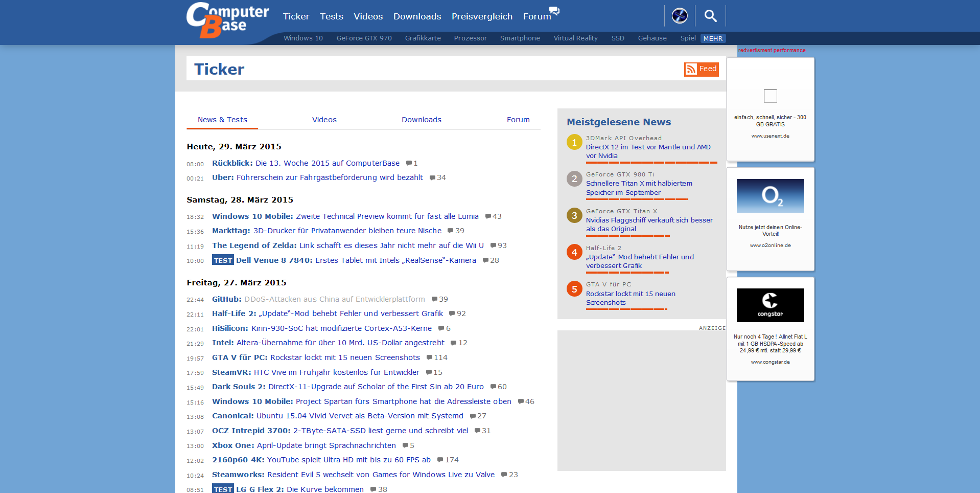Open comments bubble for Xbox One article
The height and width of the screenshot is (493, 980).
click(x=405, y=446)
